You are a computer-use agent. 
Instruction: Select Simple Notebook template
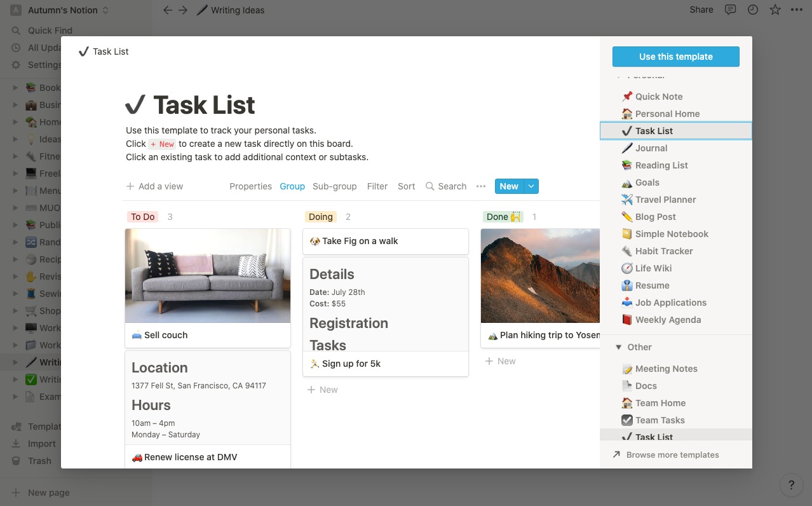click(x=676, y=234)
